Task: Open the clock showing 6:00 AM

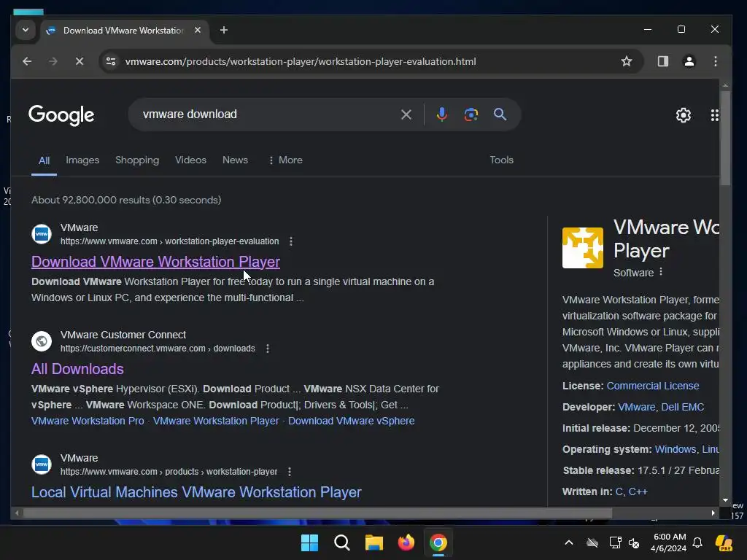Action: coord(669,542)
